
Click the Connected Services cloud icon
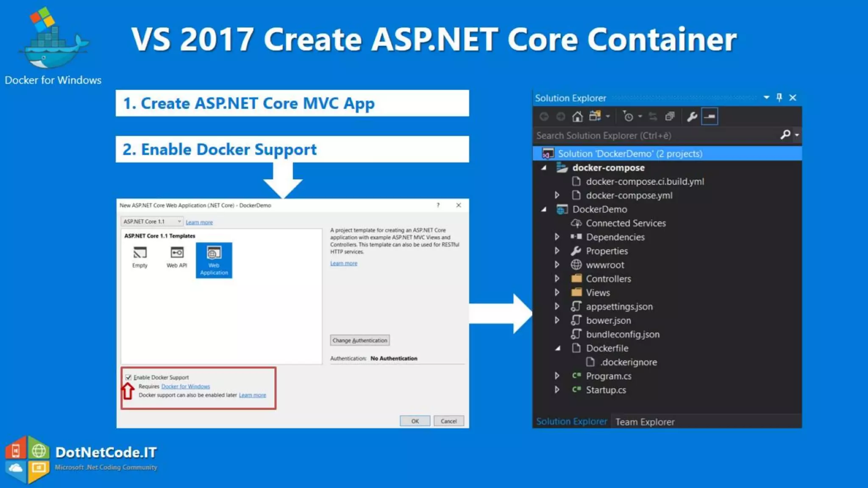pyautogui.click(x=576, y=223)
